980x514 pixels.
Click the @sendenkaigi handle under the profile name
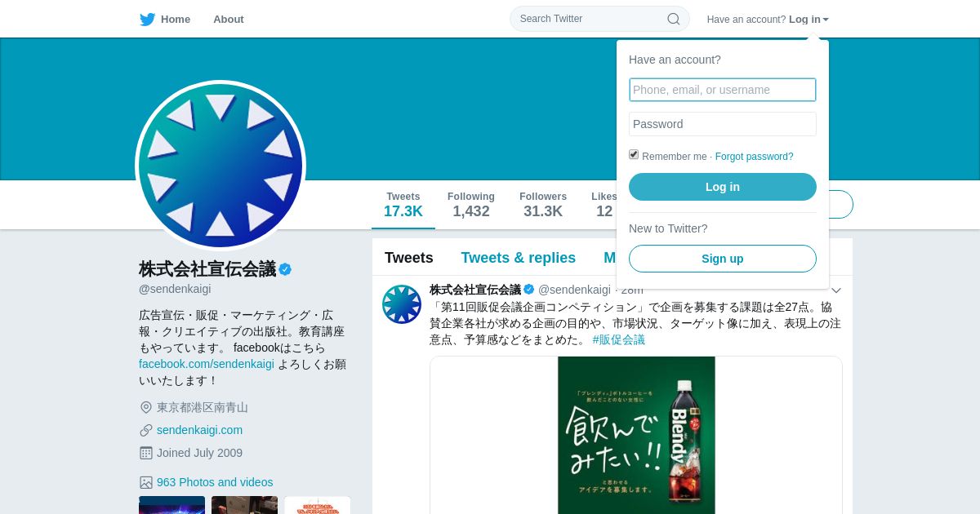pyautogui.click(x=175, y=289)
